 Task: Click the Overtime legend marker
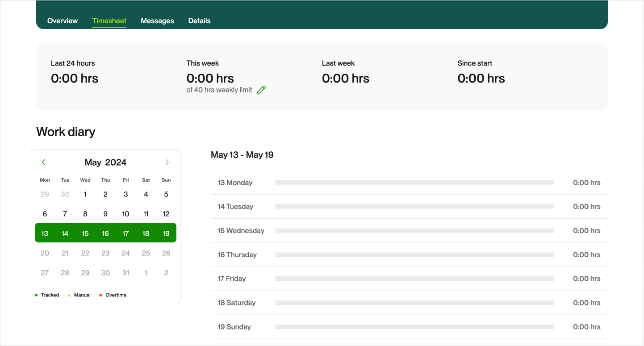point(100,295)
